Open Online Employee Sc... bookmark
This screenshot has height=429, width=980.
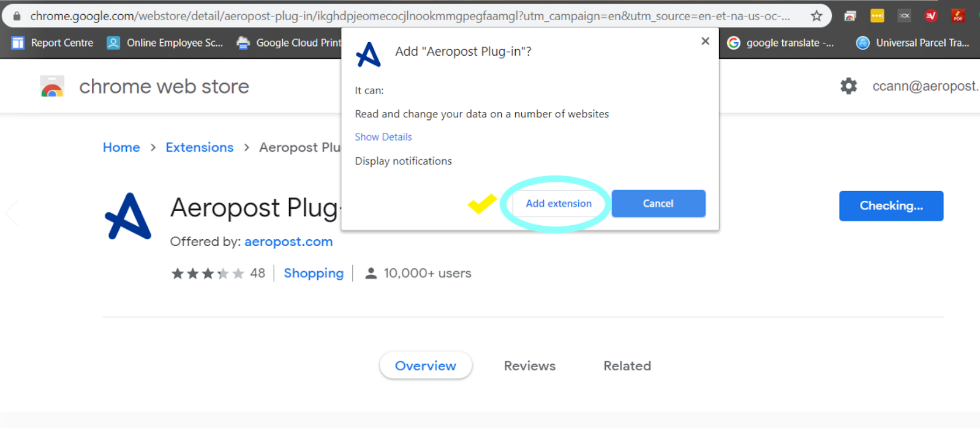pyautogui.click(x=165, y=43)
